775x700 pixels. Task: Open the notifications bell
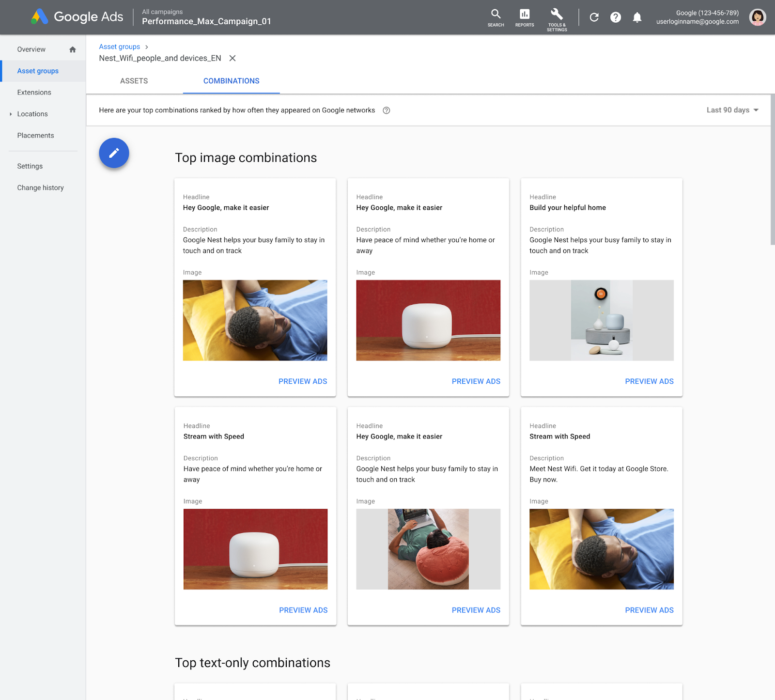(x=637, y=17)
